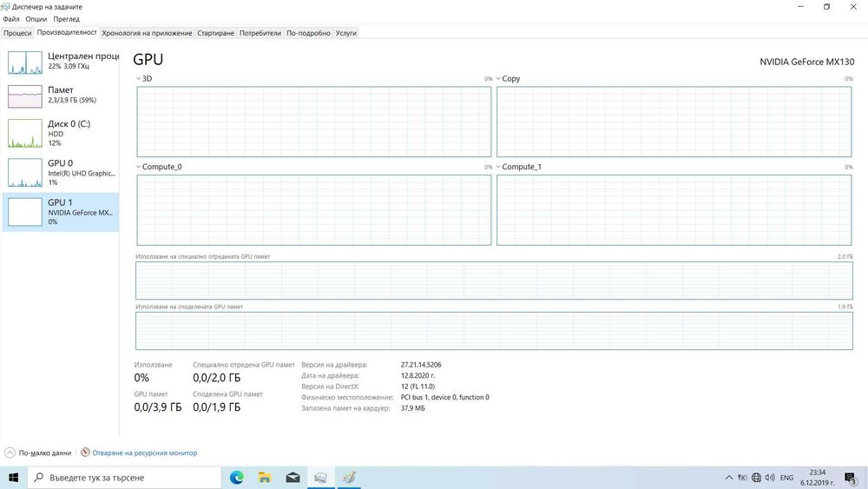Open the Опции menu
The height and width of the screenshot is (489, 868).
(x=36, y=19)
